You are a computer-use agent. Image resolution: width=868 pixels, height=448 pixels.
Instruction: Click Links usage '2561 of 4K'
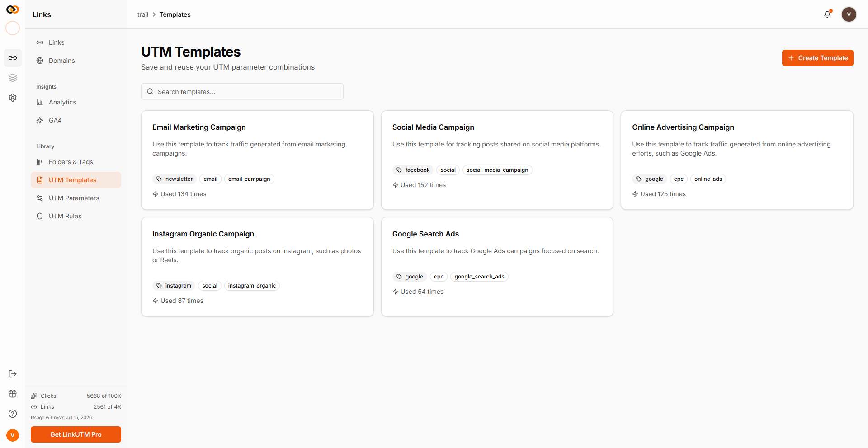click(107, 407)
